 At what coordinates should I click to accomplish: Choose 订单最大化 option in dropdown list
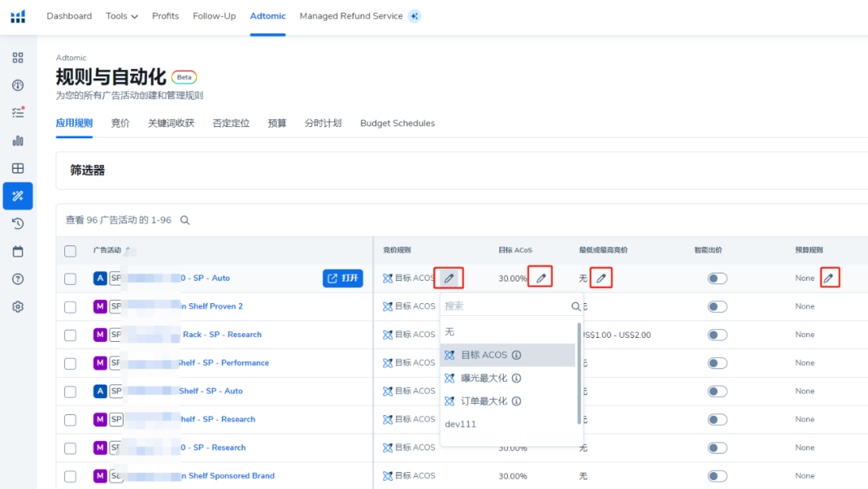508,401
